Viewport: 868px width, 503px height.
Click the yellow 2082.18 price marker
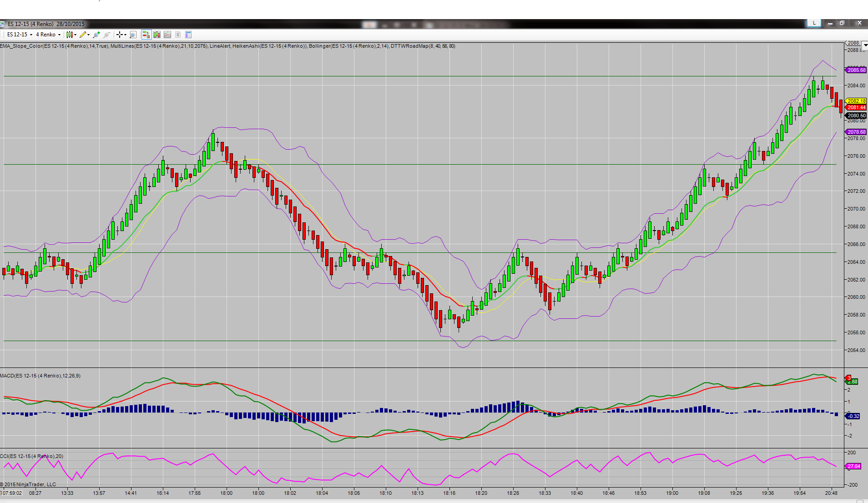(x=856, y=101)
